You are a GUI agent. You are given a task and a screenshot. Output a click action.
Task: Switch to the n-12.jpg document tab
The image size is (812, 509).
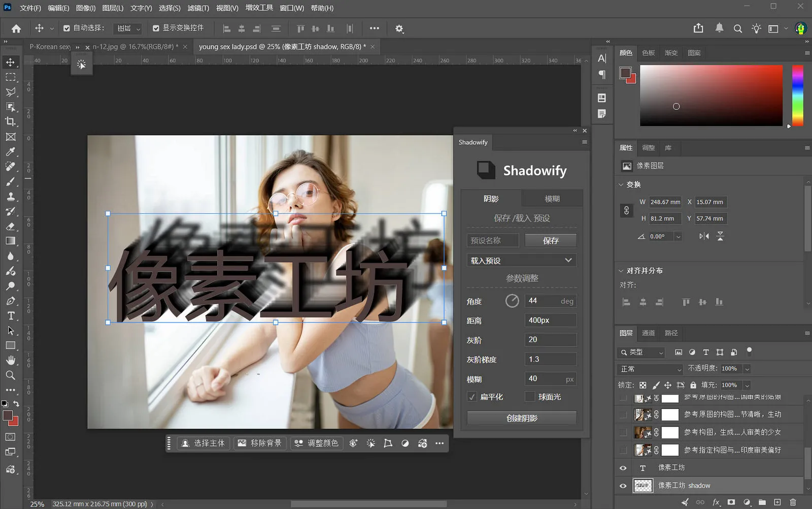click(x=135, y=47)
